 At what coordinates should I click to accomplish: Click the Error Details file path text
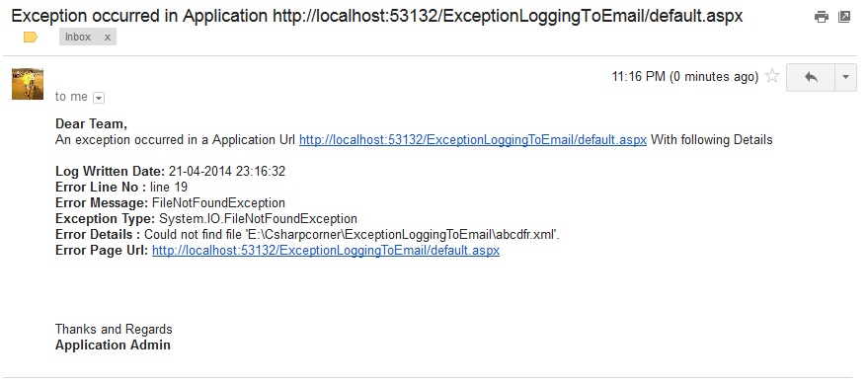click(x=353, y=235)
